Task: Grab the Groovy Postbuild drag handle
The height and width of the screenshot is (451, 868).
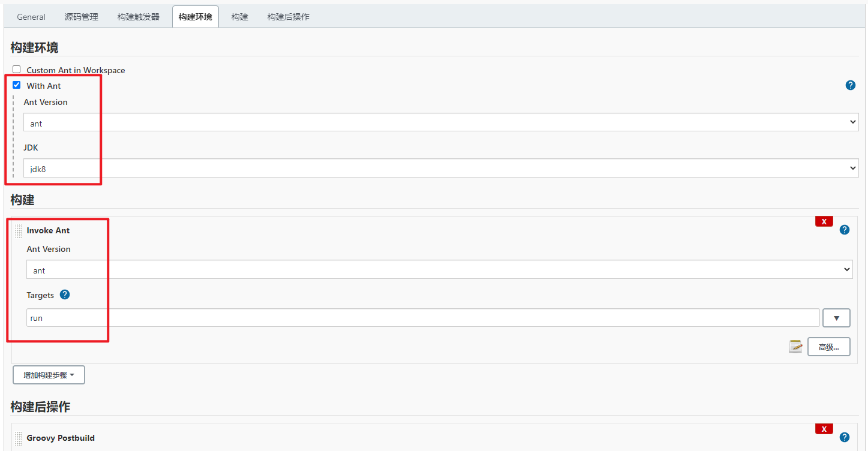Action: tap(18, 438)
